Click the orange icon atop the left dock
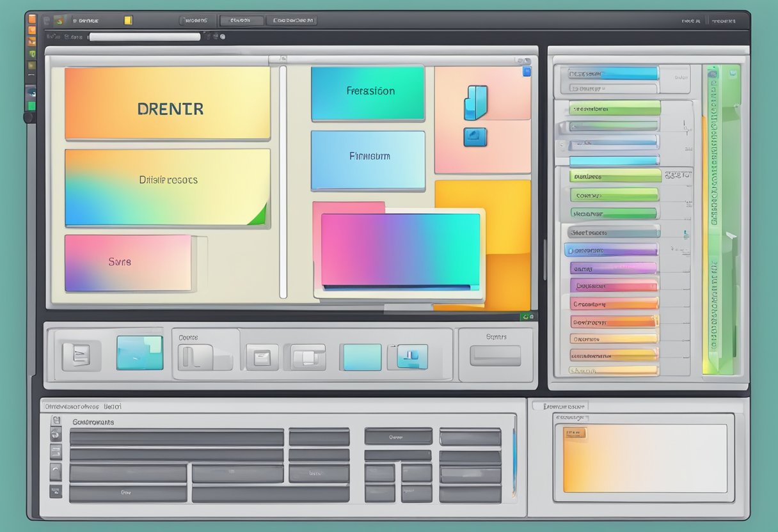778x532 pixels. [x=32, y=18]
